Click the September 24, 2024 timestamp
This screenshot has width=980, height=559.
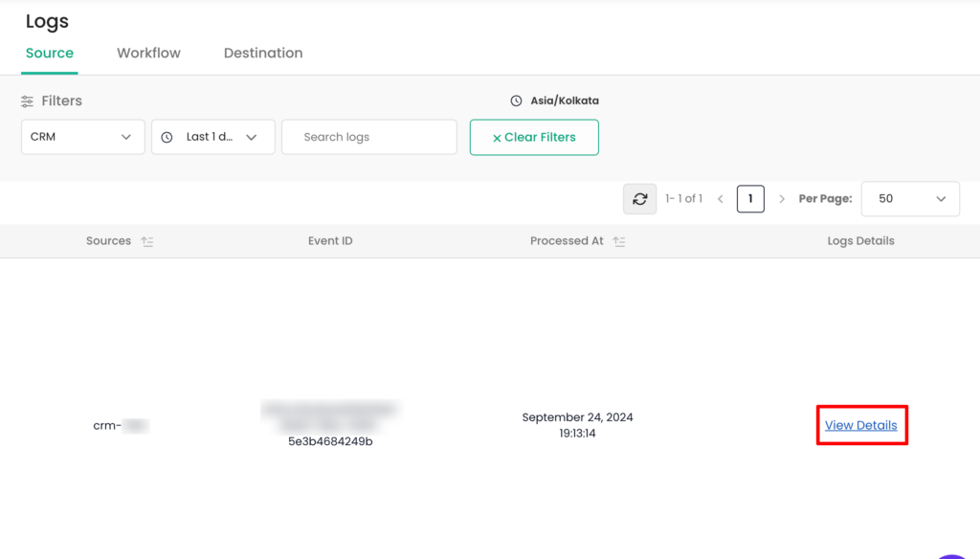click(577, 425)
